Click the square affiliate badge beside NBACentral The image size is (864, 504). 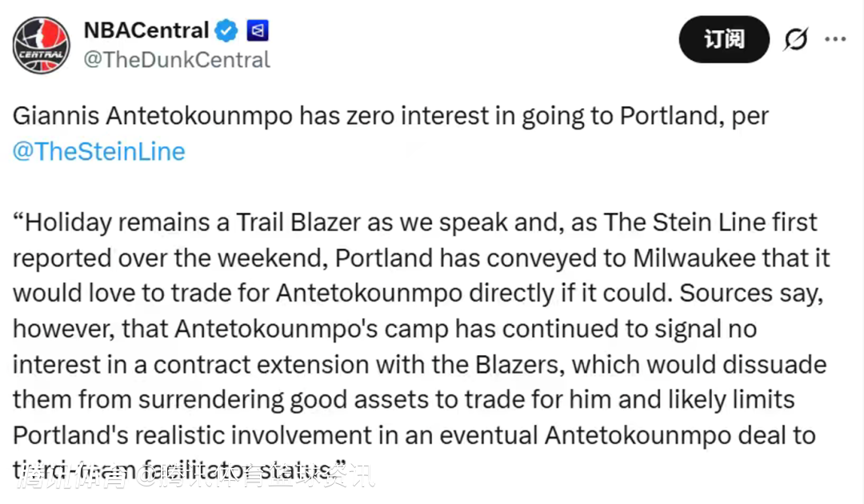pos(258,31)
